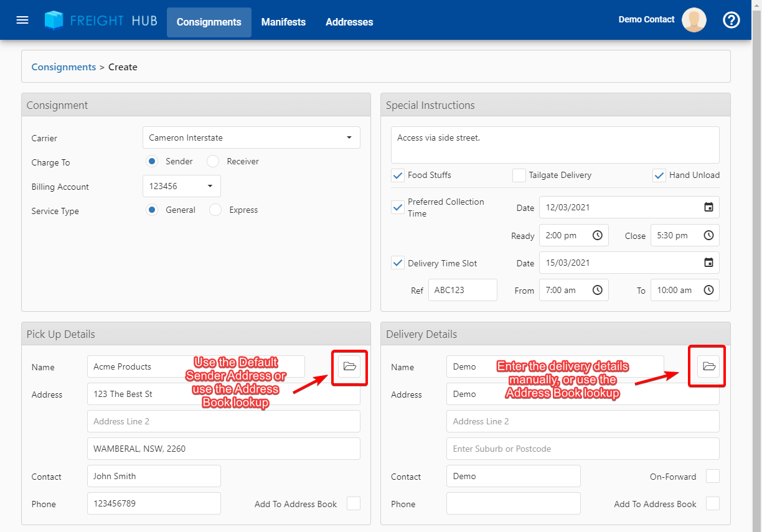Choose General service type
This screenshot has width=762, height=532.
[x=151, y=210]
